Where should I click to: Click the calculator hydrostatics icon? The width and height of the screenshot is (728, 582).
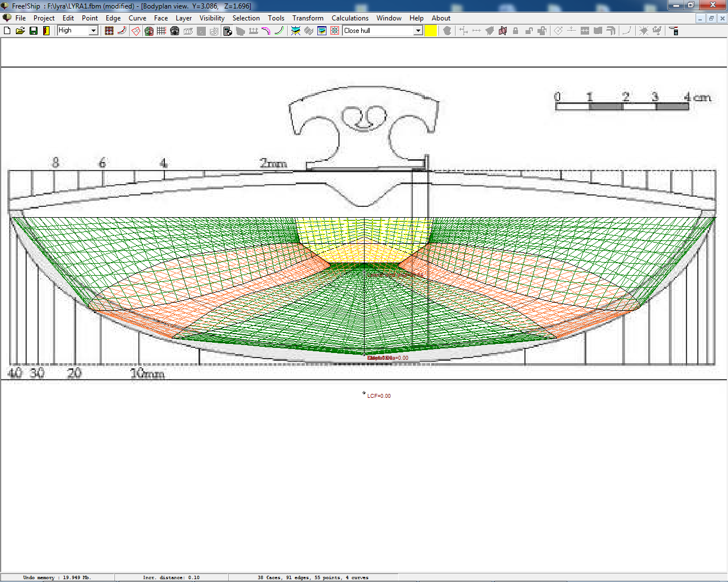point(227,31)
